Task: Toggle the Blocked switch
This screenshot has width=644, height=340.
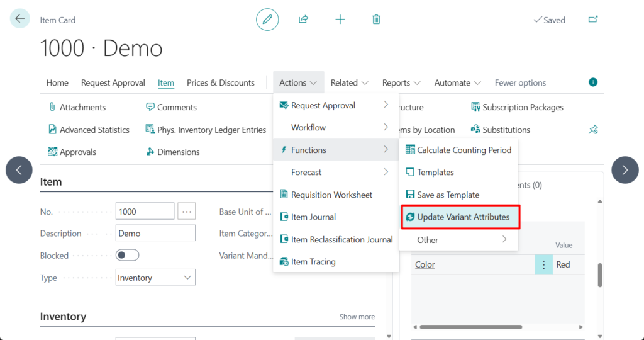Action: (128, 256)
